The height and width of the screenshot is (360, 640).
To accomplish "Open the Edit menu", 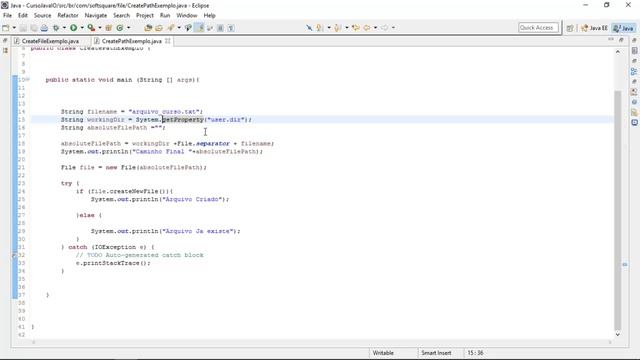I will tap(23, 16).
